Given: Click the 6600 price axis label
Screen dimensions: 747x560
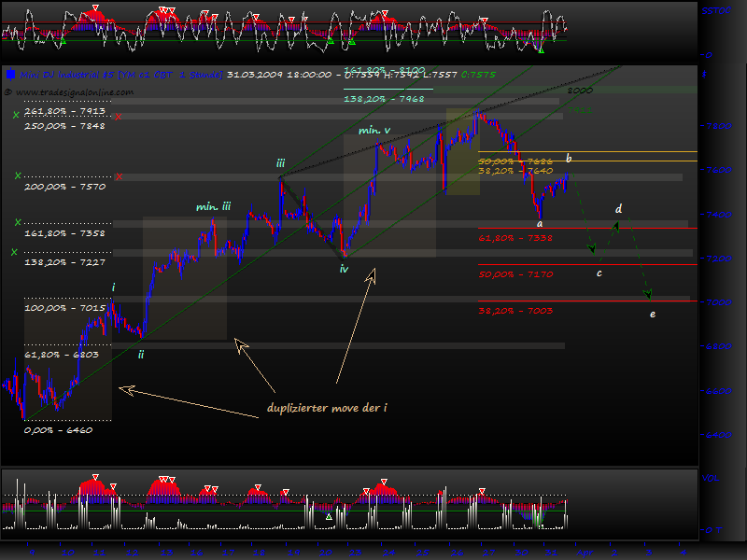Looking at the screenshot, I should click(718, 390).
